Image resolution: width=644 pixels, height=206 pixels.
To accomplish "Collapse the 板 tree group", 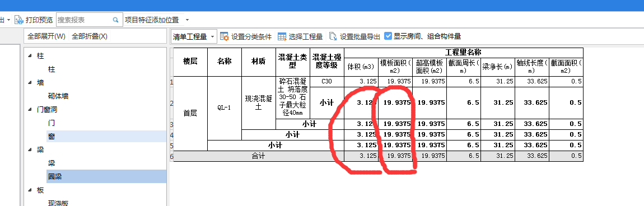I will tap(30, 190).
